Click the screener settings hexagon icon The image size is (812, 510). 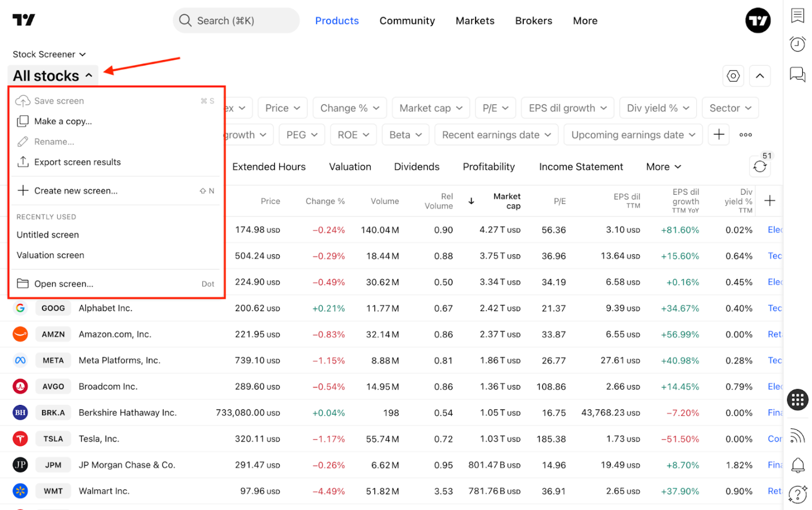(733, 76)
